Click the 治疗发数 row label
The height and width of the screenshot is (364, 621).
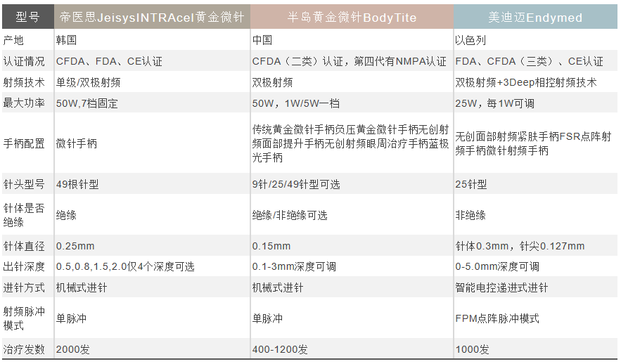pyautogui.click(x=27, y=349)
